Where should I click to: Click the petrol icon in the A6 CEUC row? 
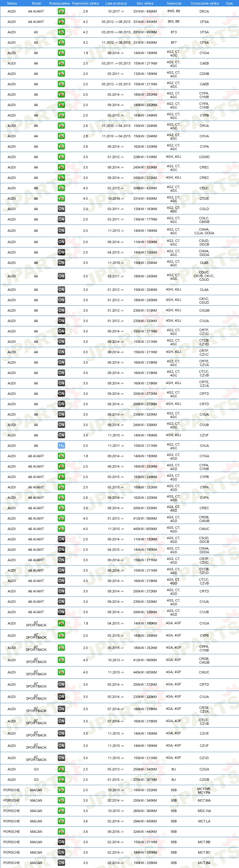point(61,188)
